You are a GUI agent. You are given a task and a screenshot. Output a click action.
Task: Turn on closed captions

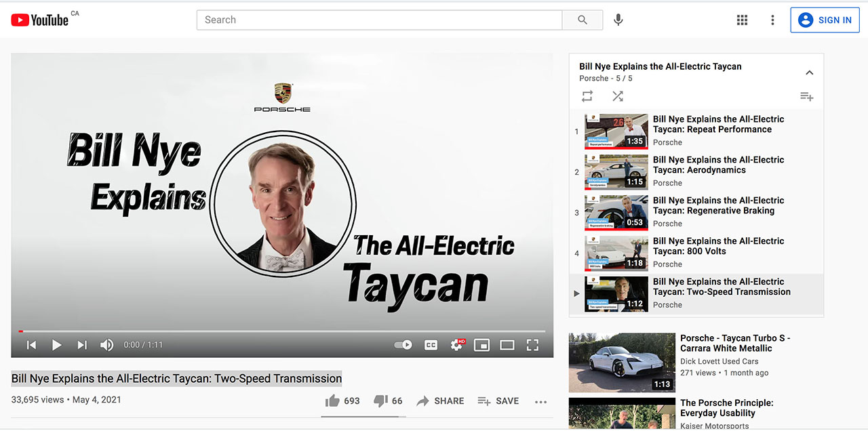[x=431, y=345]
